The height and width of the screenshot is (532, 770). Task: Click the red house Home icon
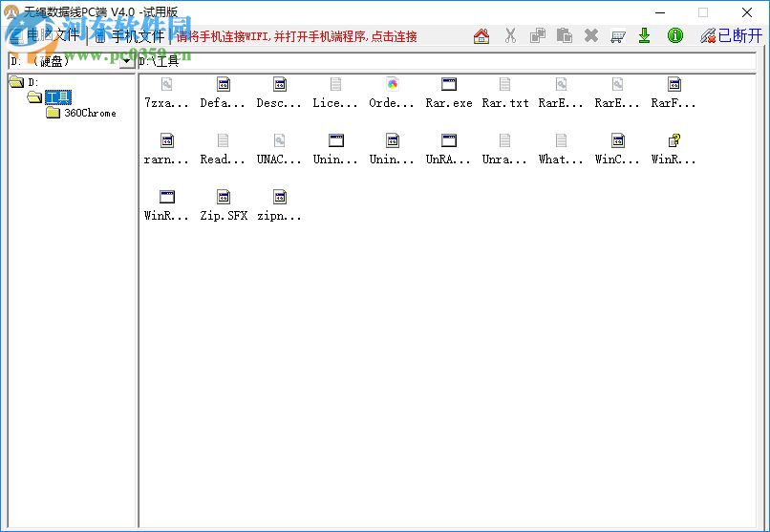pos(481,36)
